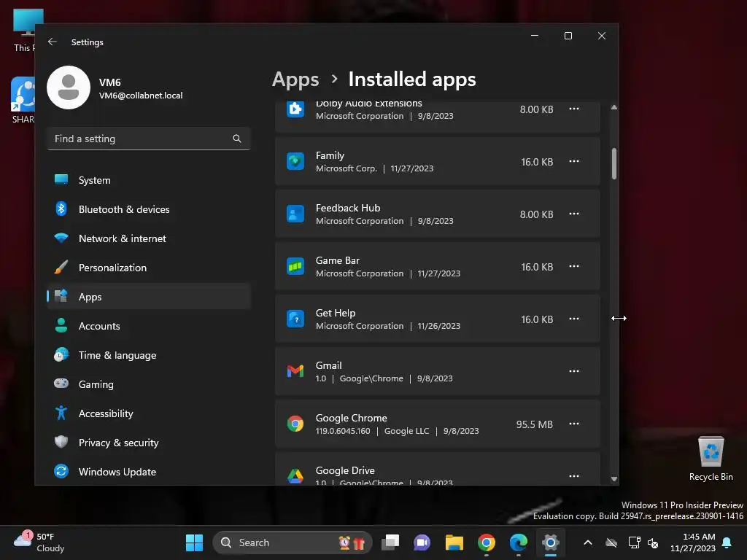
Task: Click the scroll up arrow of app list
Action: pyautogui.click(x=614, y=108)
